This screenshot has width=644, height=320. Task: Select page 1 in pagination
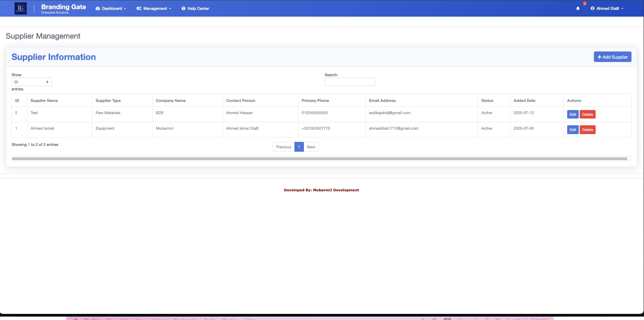[x=299, y=147]
